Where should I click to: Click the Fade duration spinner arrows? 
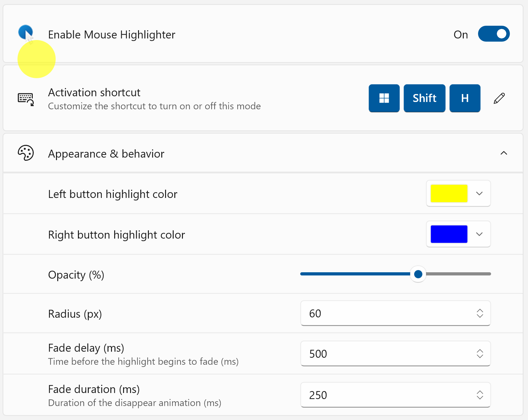click(480, 395)
